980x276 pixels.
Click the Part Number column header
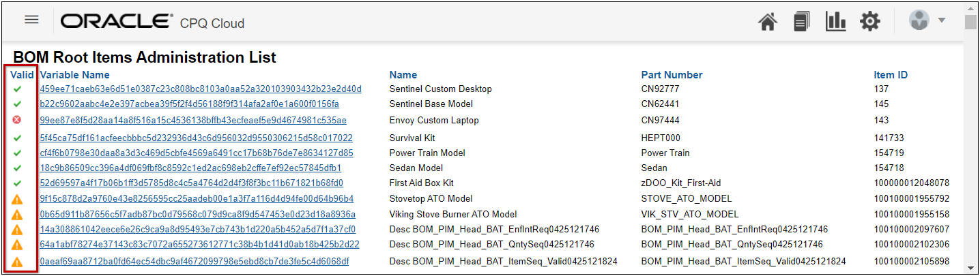tap(672, 75)
